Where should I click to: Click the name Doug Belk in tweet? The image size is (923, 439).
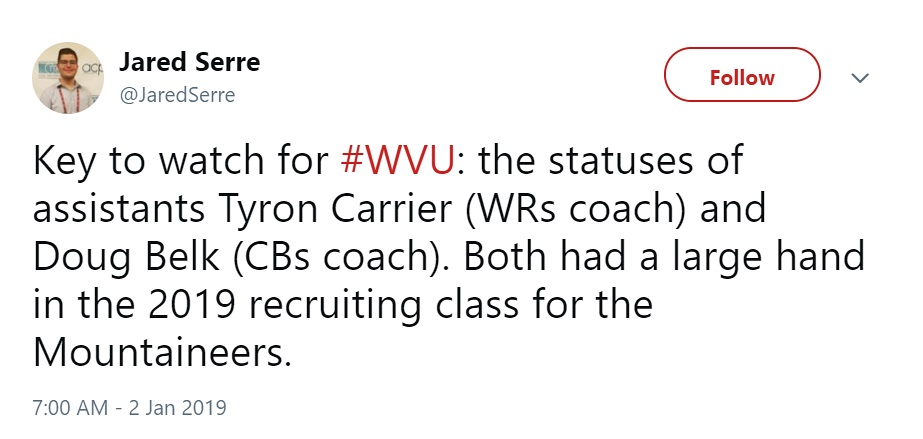[129, 258]
